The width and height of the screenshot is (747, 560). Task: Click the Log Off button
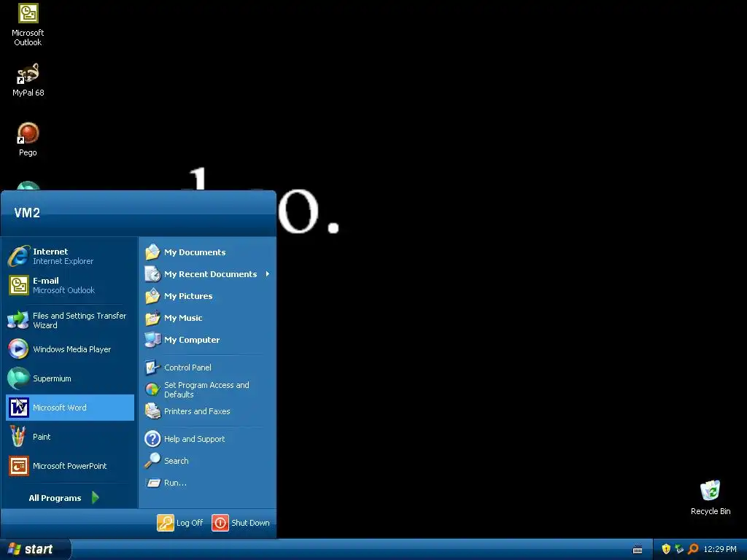(180, 522)
